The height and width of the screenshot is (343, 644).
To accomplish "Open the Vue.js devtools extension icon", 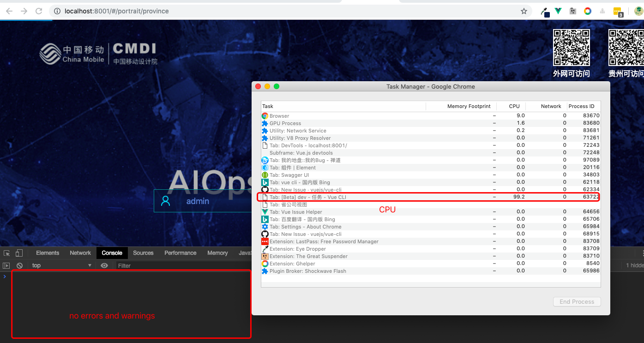I will click(558, 11).
